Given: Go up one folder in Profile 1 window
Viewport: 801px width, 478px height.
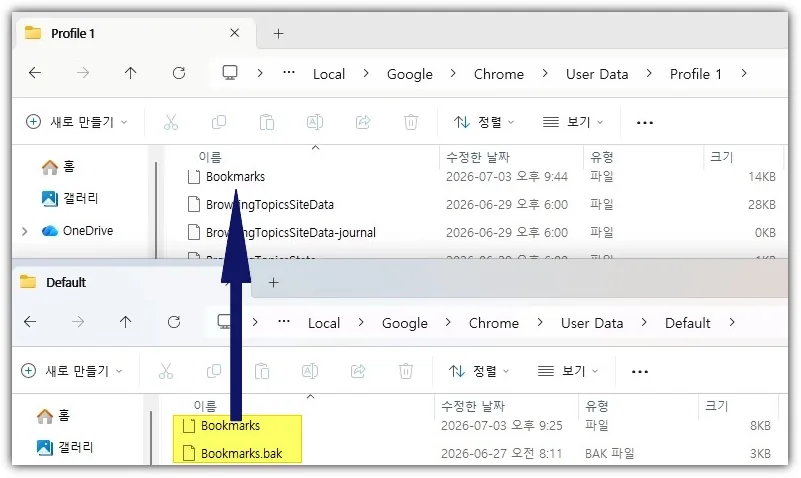Looking at the screenshot, I should pyautogui.click(x=130, y=73).
